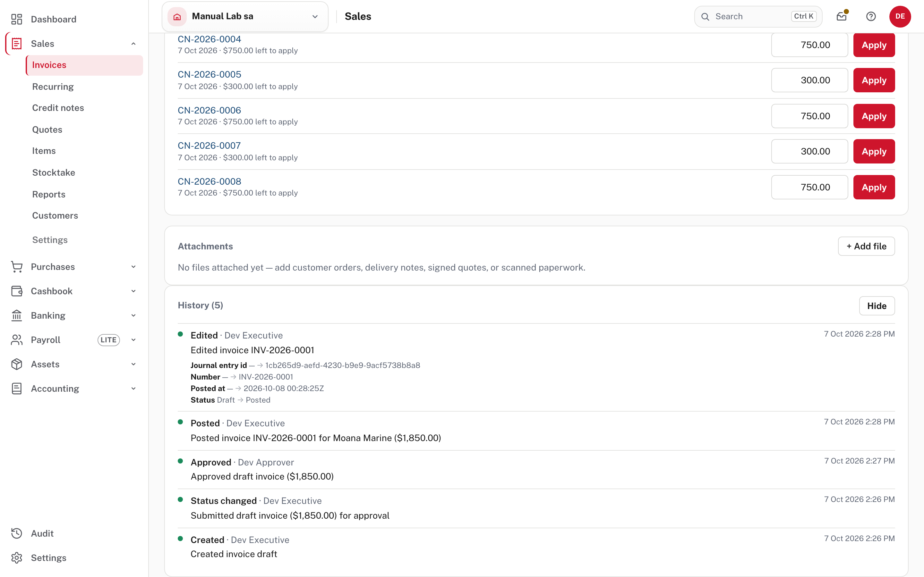Open the inbox notifications icon

click(x=842, y=16)
